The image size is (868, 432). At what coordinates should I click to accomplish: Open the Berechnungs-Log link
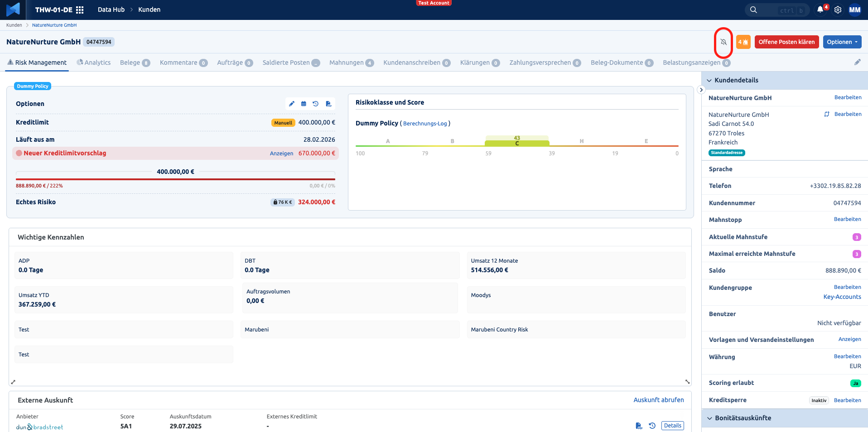tap(425, 124)
